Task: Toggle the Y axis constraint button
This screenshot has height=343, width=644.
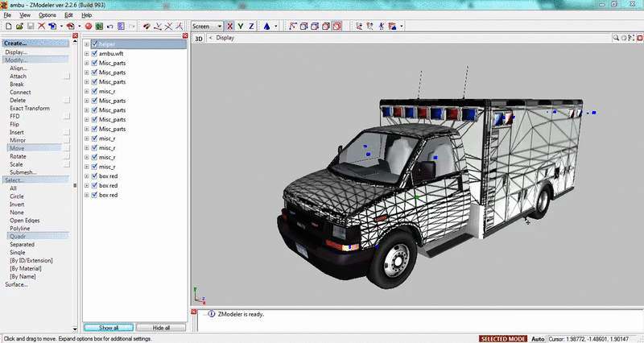Action: pos(240,26)
